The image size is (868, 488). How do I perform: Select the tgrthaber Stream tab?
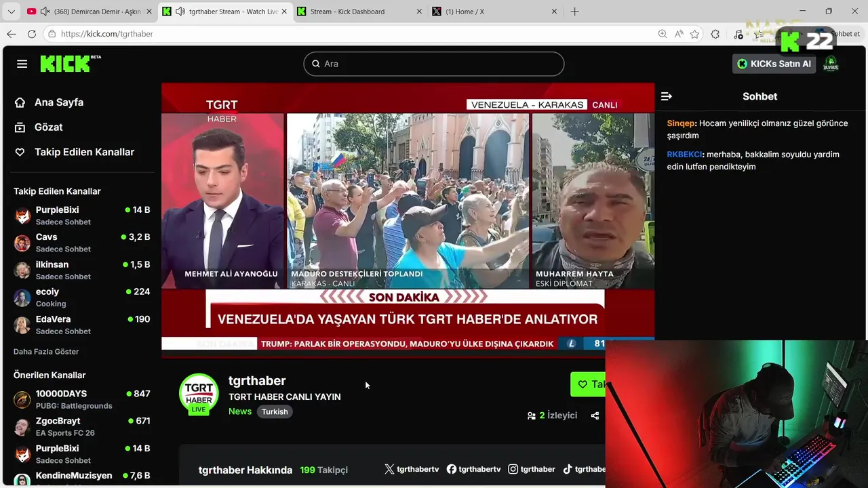tap(224, 12)
